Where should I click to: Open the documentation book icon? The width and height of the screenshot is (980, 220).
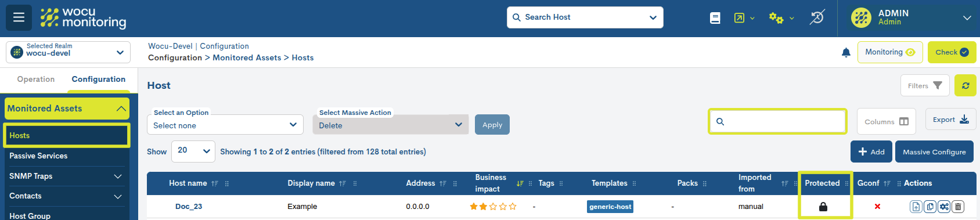click(x=715, y=18)
